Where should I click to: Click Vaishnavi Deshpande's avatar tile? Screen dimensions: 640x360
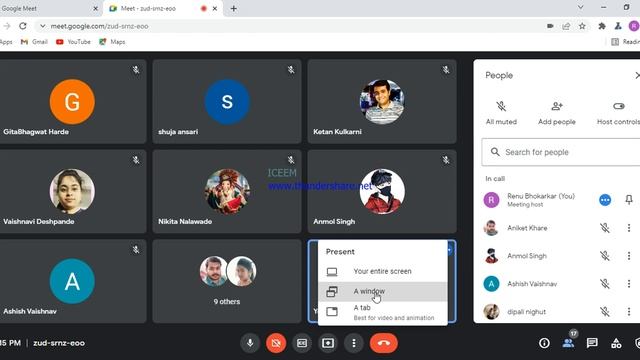click(x=72, y=191)
